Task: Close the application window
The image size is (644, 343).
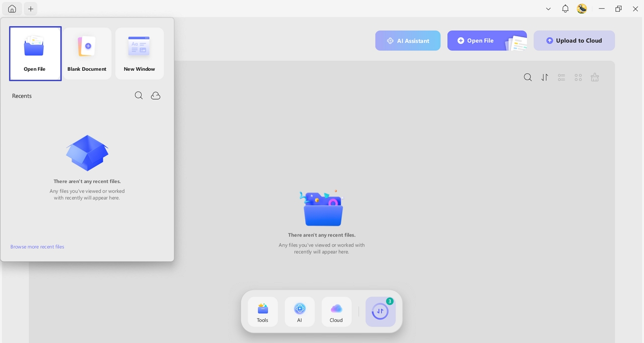Action: coord(635,9)
